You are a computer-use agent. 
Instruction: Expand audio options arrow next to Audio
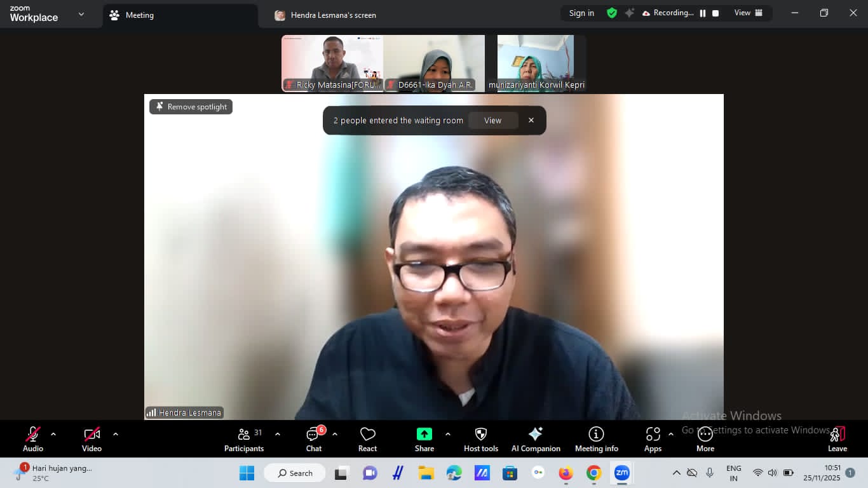pos(53,435)
